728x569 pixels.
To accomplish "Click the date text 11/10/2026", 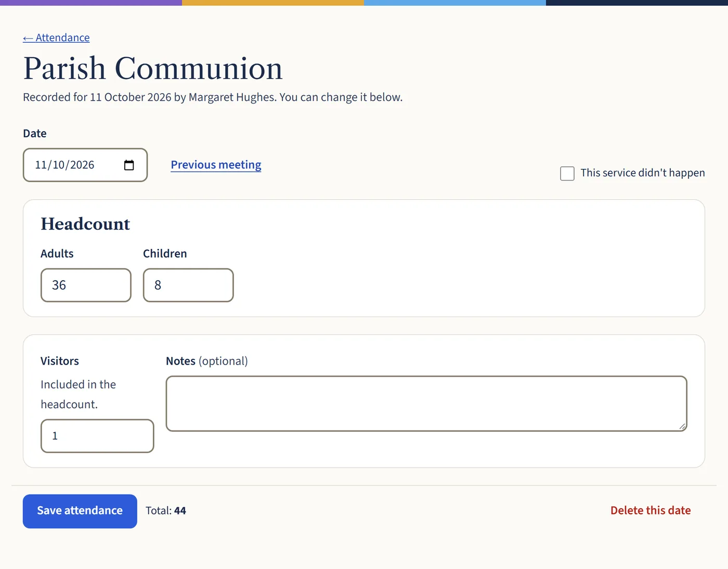I will pyautogui.click(x=64, y=165).
